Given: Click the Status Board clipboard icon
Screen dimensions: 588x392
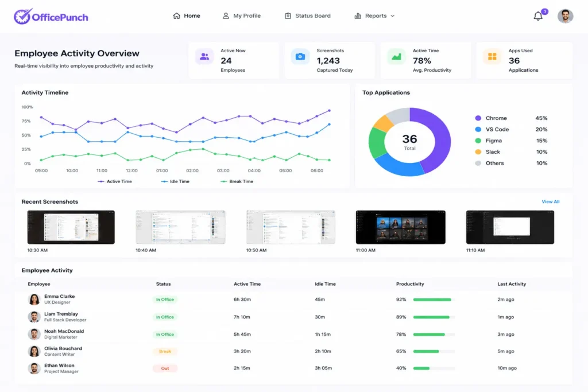Looking at the screenshot, I should (x=288, y=15).
